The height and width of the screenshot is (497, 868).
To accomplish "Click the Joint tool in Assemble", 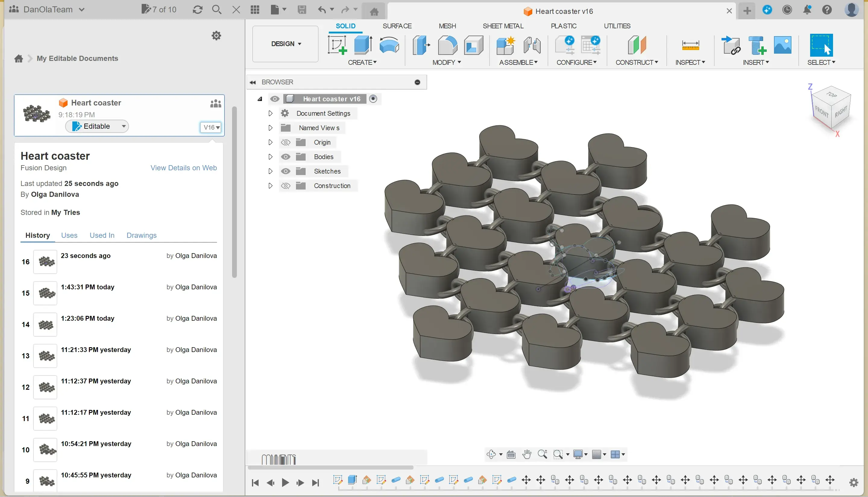I will click(x=531, y=45).
